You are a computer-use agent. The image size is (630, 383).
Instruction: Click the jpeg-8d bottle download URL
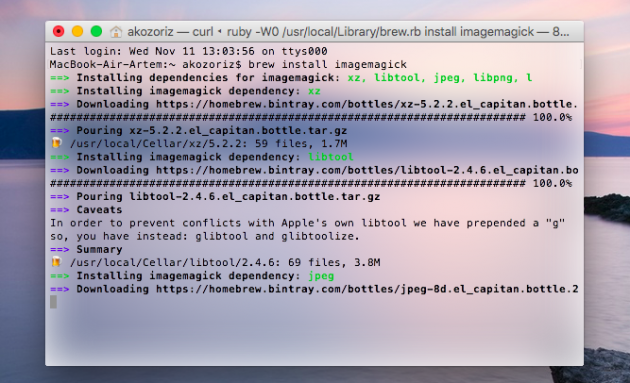(x=367, y=289)
